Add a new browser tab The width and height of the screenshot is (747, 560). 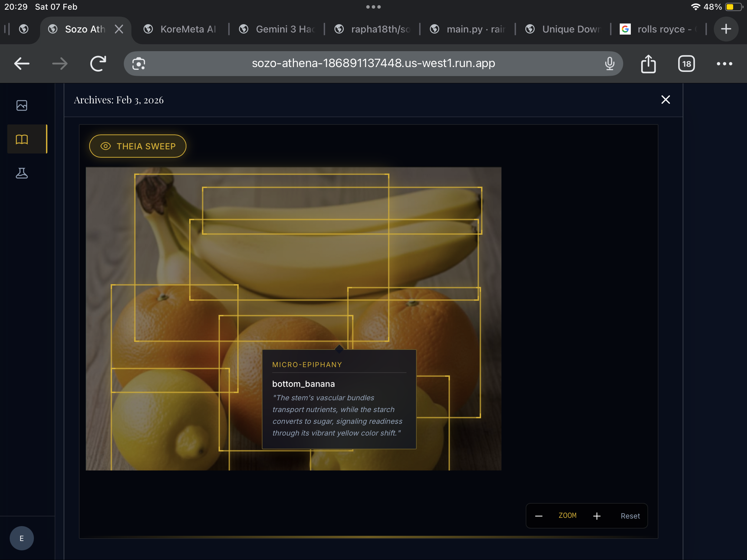[726, 29]
